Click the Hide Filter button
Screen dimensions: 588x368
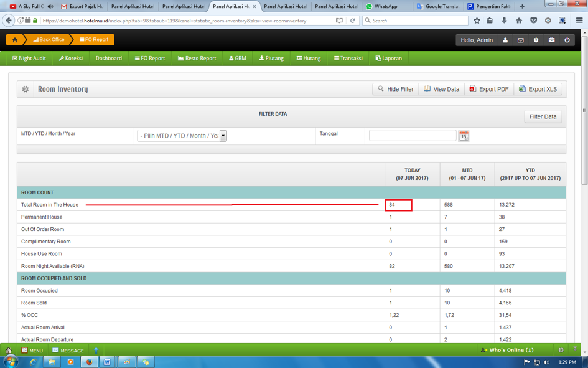click(x=395, y=89)
